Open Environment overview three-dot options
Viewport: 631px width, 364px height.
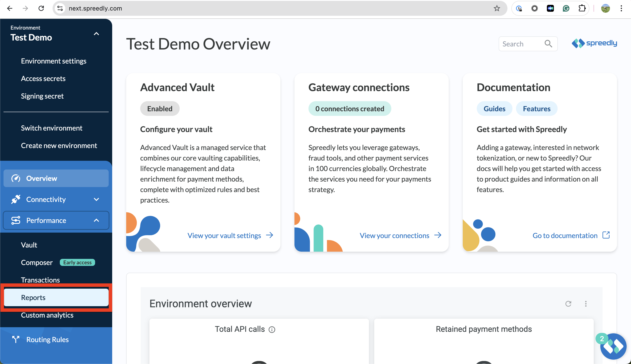[586, 304]
